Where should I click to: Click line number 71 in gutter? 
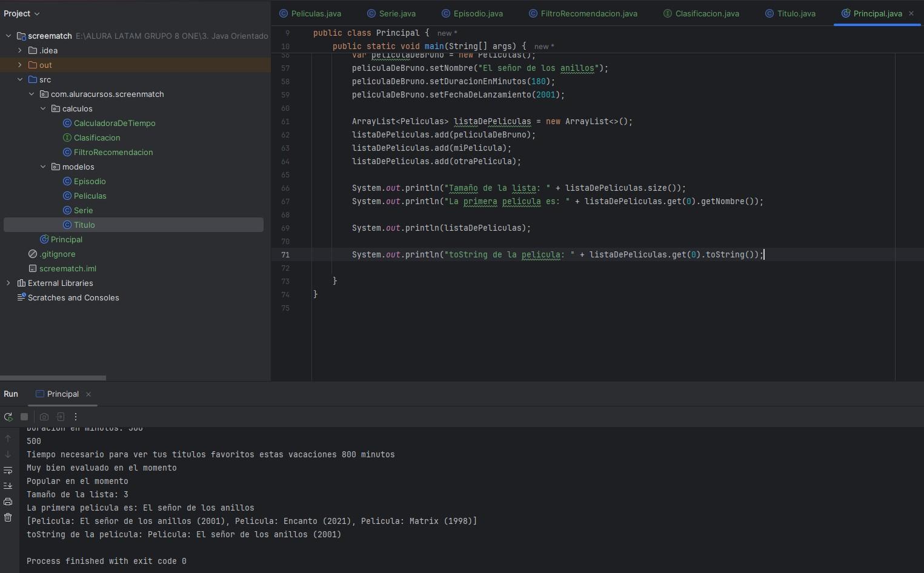coord(285,254)
